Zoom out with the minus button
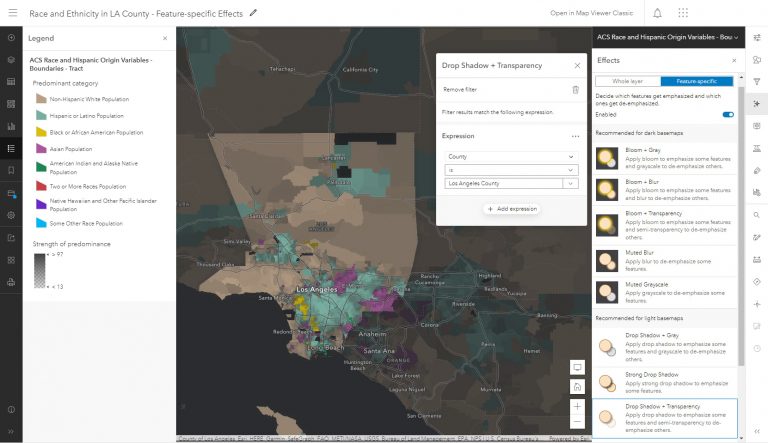768x443 pixels. point(577,421)
